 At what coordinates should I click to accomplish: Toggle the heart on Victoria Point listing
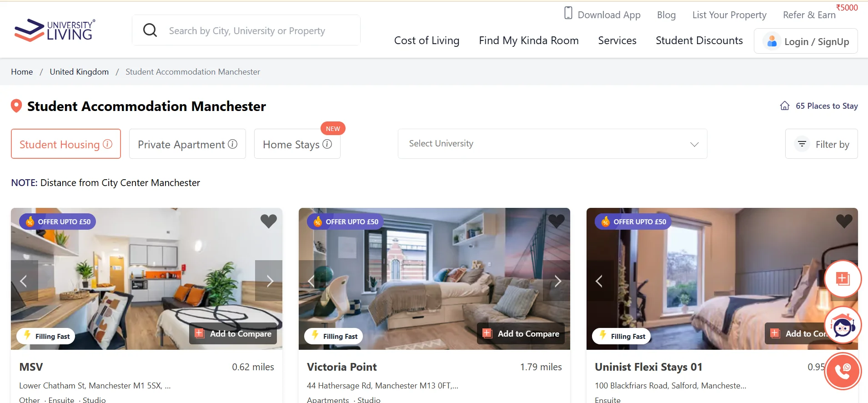click(556, 221)
